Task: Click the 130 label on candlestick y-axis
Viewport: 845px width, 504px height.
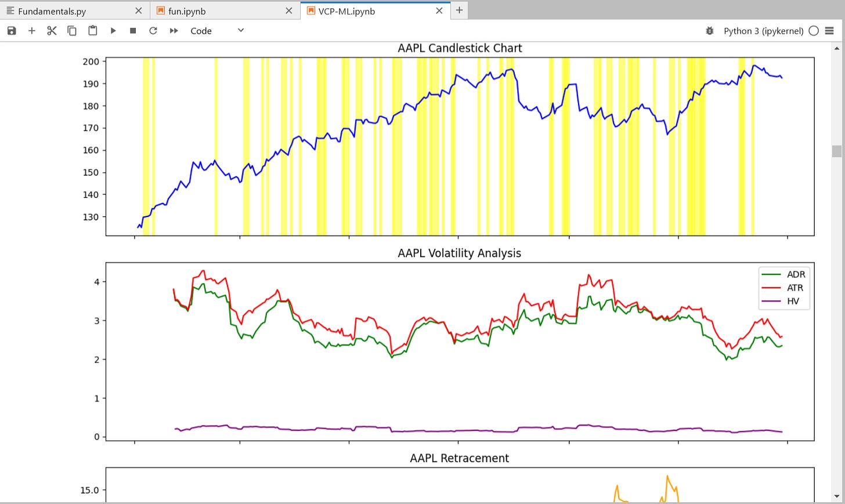Action: tap(91, 217)
